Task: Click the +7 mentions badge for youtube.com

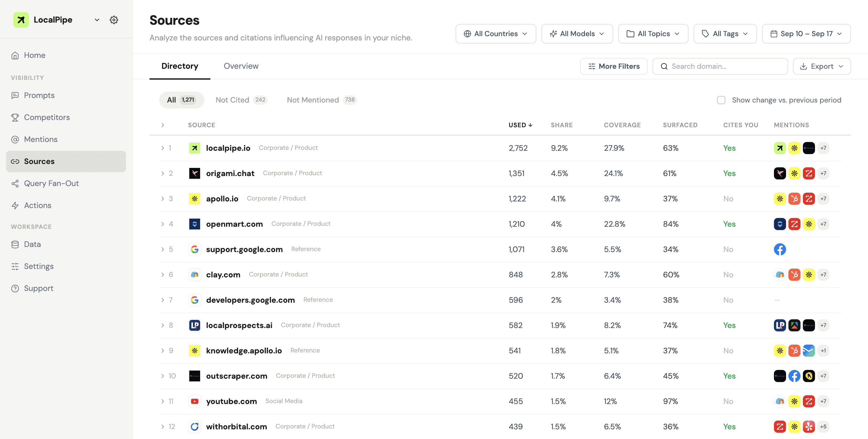Action: pos(823,401)
